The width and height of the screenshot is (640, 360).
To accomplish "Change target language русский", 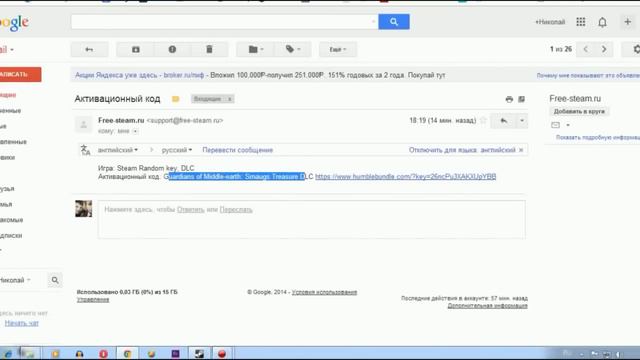I will [176, 150].
